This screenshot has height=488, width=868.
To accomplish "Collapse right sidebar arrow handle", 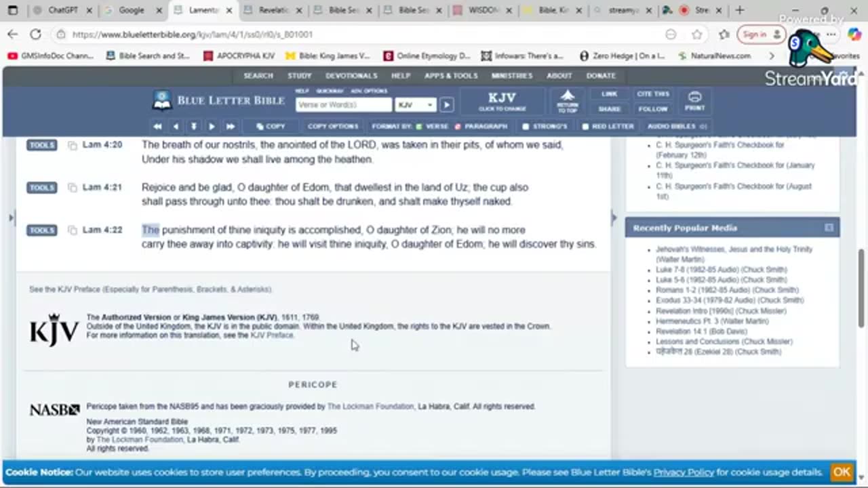I will click(x=614, y=218).
